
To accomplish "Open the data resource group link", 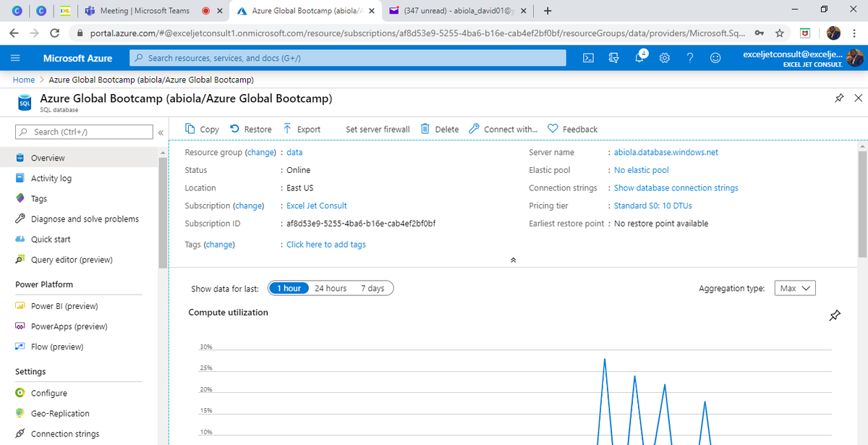I will tap(294, 152).
